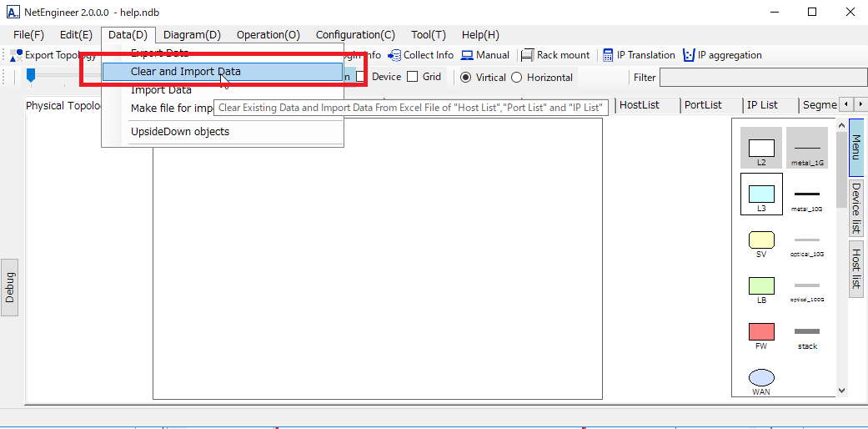Viewport: 868px width, 429px height.
Task: Switch to the PortList tab
Action: (703, 104)
